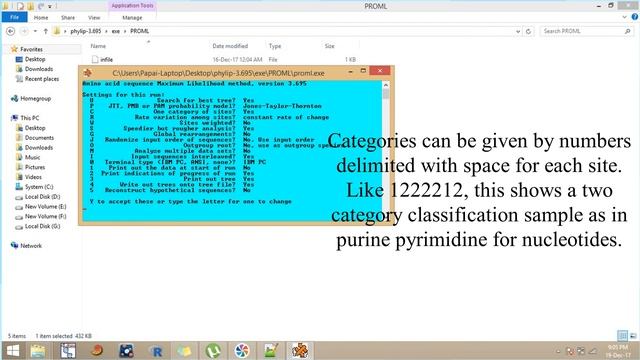
Task: Open Downloads under Favorites
Action: tap(39, 69)
